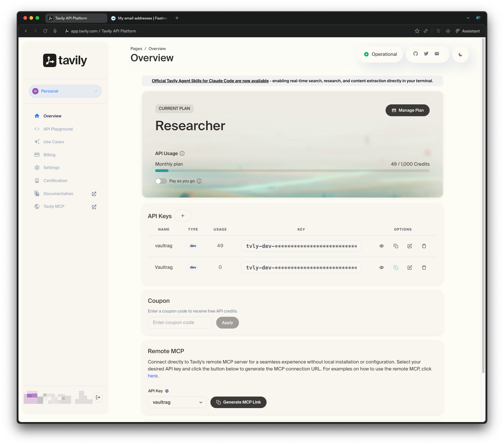This screenshot has height=446, width=504.
Task: Click the Pay as you go info icon
Action: pos(199,181)
